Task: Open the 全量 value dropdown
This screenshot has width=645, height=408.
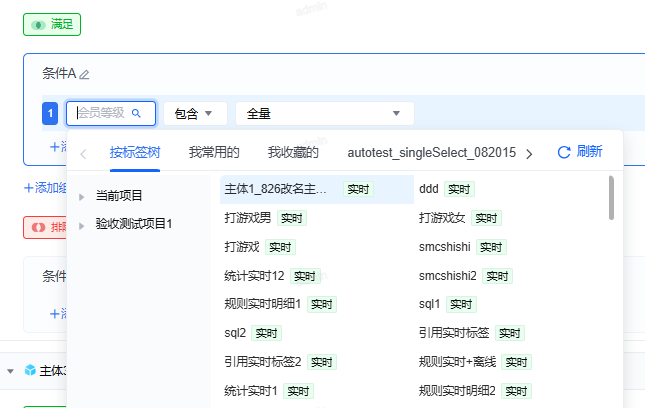Action: (x=325, y=114)
